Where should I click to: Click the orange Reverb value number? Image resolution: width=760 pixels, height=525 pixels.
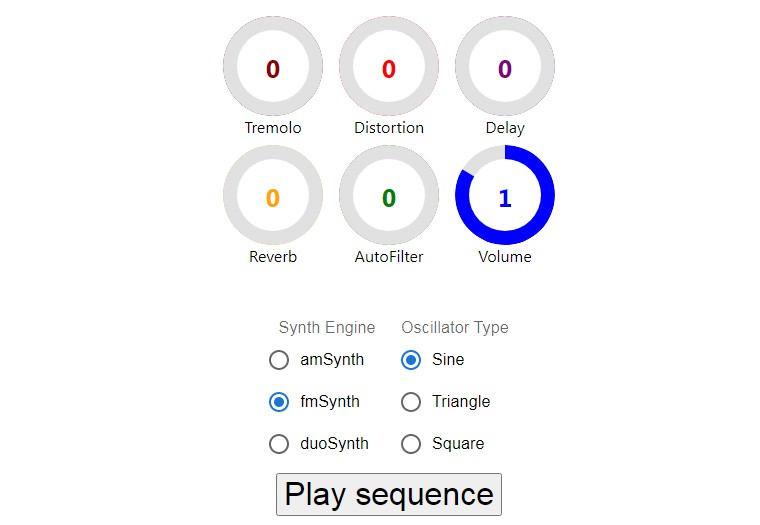click(x=273, y=198)
